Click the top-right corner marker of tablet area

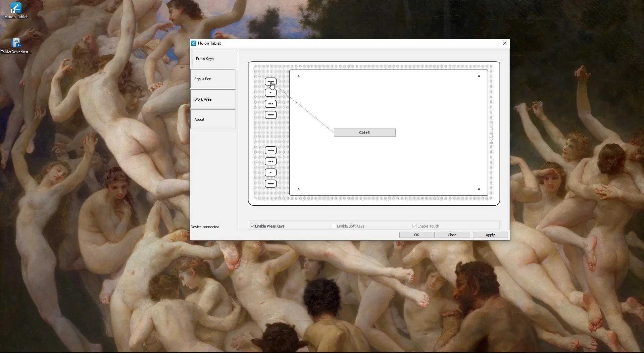[x=479, y=76]
